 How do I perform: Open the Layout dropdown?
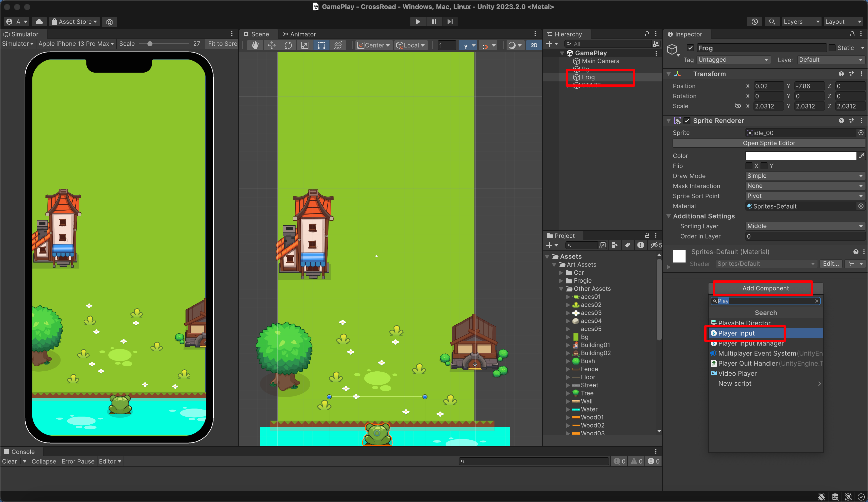click(x=844, y=22)
